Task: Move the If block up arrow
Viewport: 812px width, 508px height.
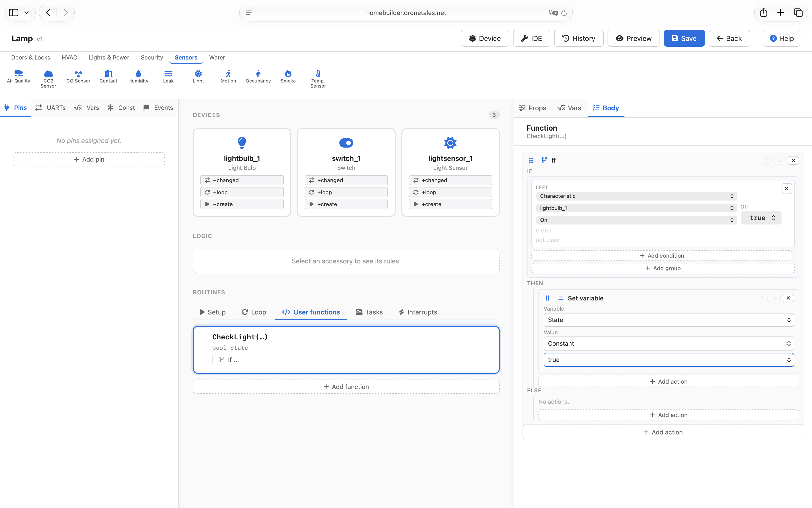Action: tap(767, 160)
